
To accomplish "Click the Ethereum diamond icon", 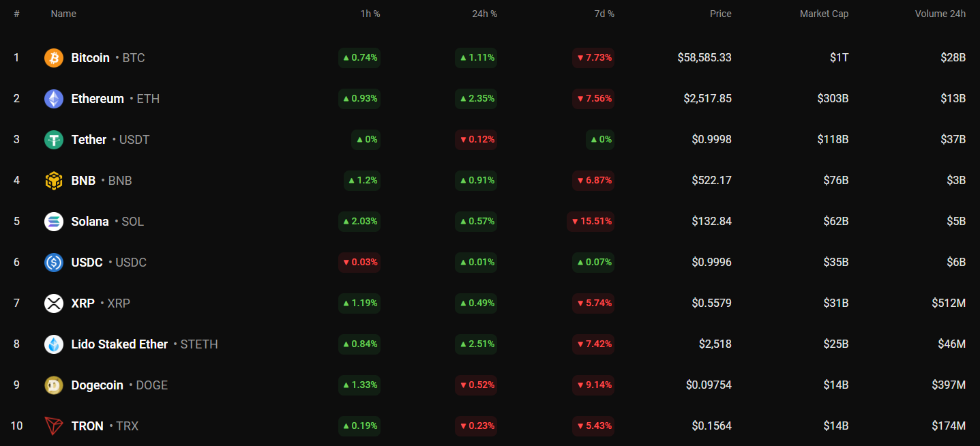I will [x=54, y=99].
